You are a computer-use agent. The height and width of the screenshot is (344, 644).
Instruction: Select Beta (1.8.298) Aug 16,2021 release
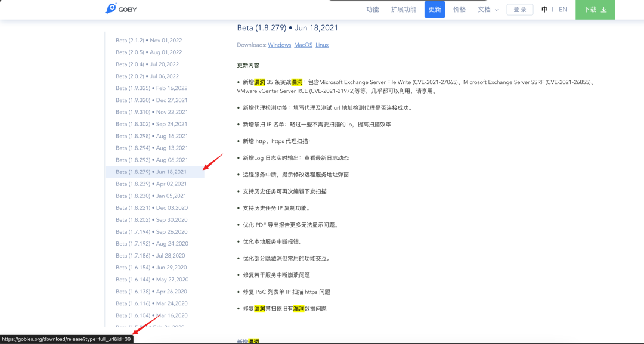coord(151,136)
